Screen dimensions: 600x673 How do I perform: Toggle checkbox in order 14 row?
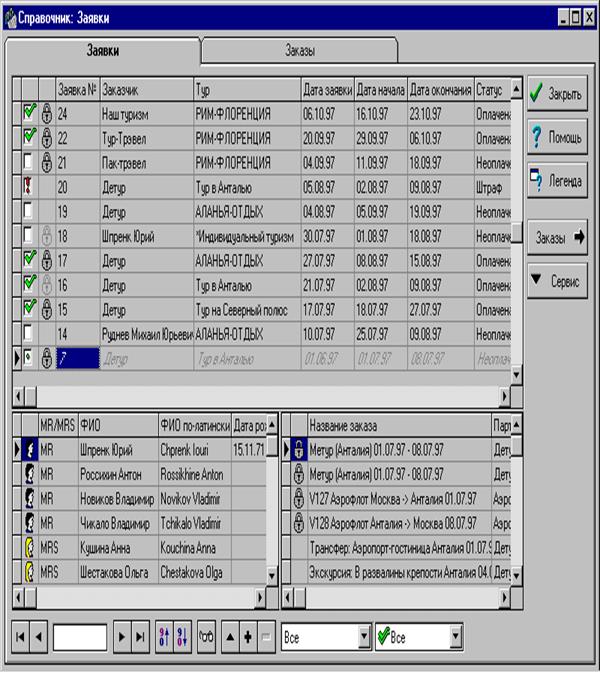[29, 332]
